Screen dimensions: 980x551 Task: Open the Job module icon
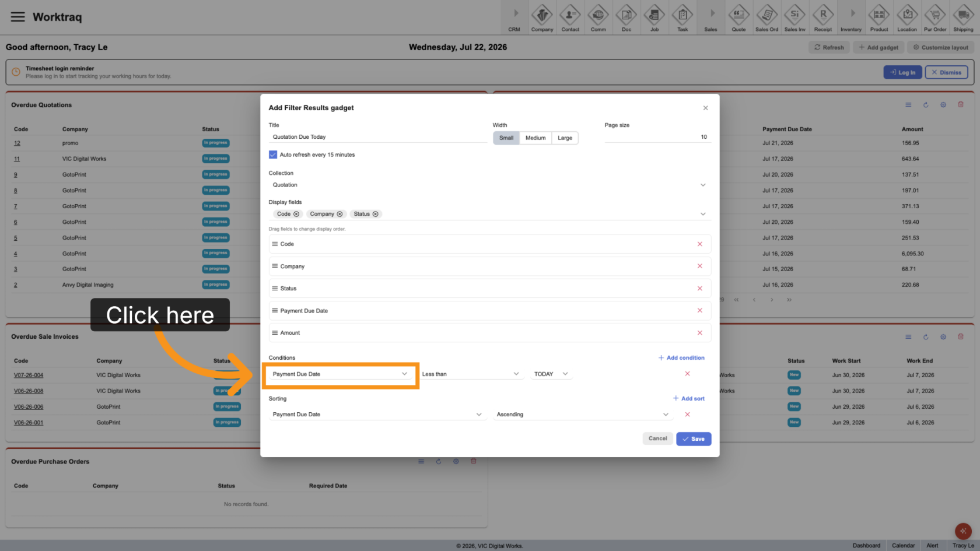[x=654, y=17]
